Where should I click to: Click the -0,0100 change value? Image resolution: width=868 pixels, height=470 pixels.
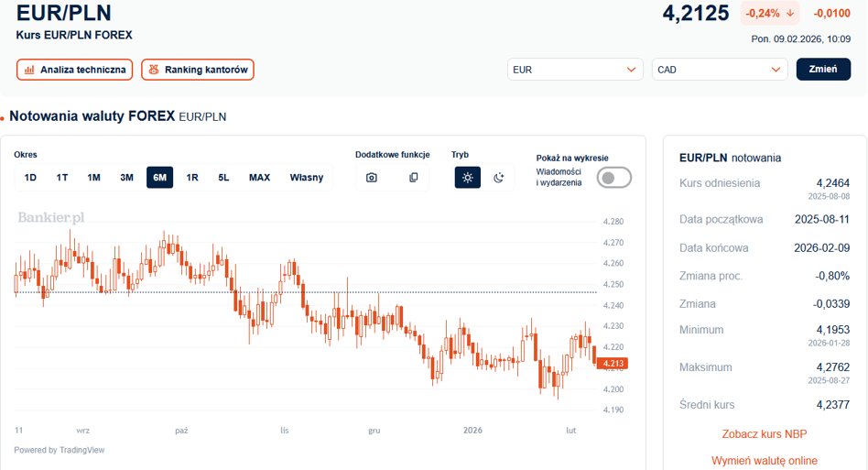pyautogui.click(x=832, y=14)
